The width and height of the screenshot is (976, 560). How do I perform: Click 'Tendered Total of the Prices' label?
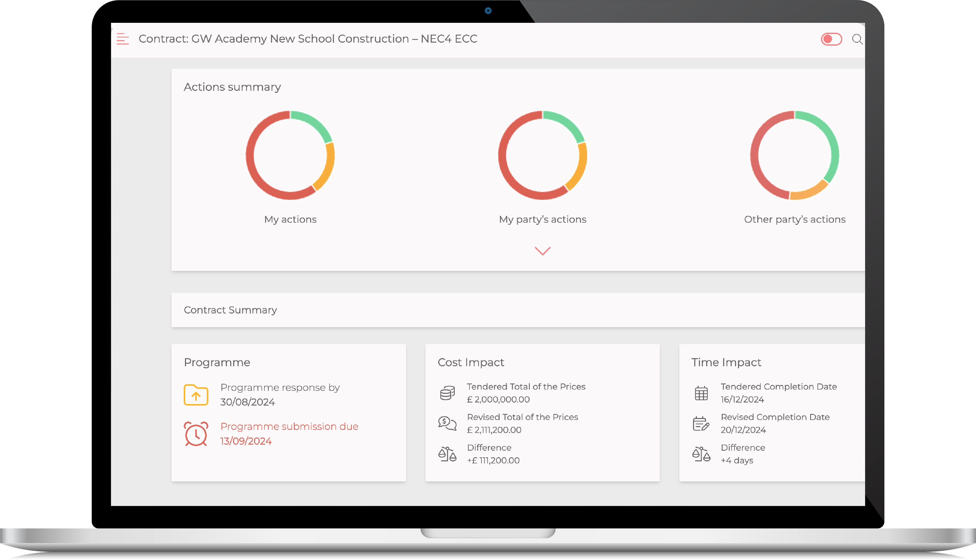[x=526, y=387]
